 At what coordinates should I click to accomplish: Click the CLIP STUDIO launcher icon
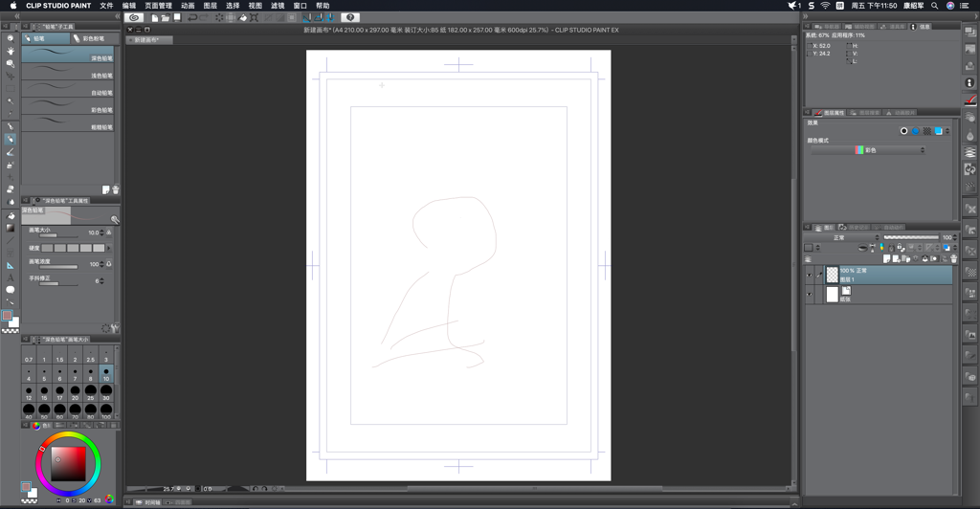134,17
